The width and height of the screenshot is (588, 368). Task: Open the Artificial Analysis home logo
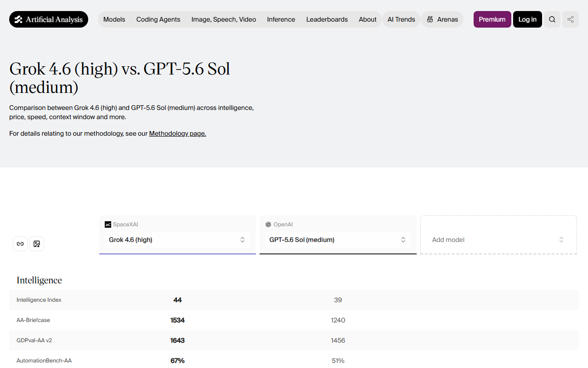tap(49, 19)
